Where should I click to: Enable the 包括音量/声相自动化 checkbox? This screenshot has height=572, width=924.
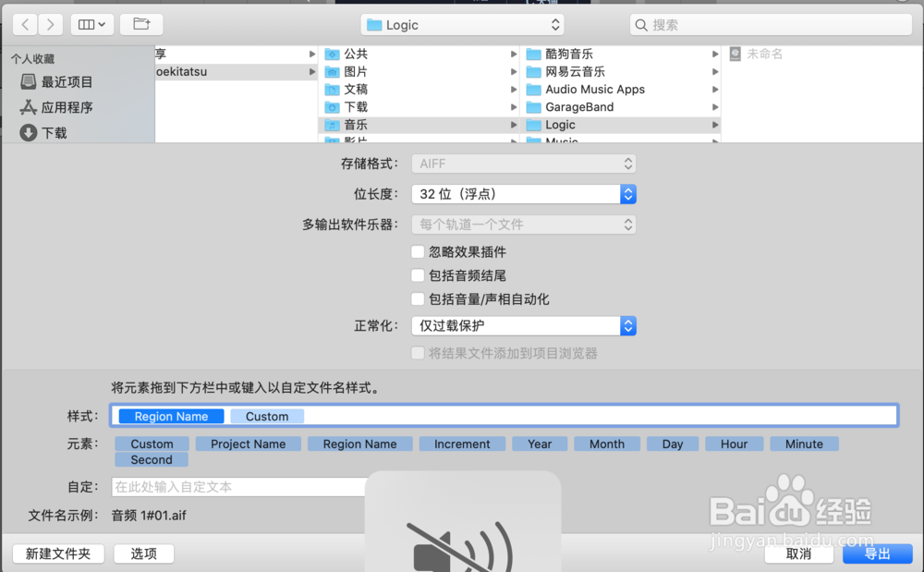pyautogui.click(x=418, y=299)
